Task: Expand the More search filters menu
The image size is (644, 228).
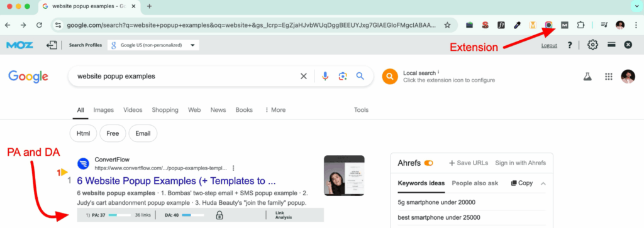Action: [275, 110]
